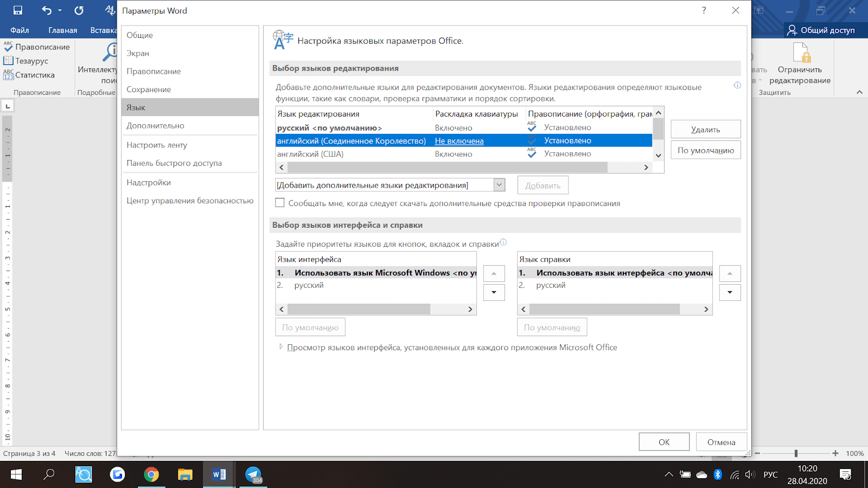This screenshot has width=868, height=488.
Task: Click the Save icon in title bar
Action: point(18,10)
